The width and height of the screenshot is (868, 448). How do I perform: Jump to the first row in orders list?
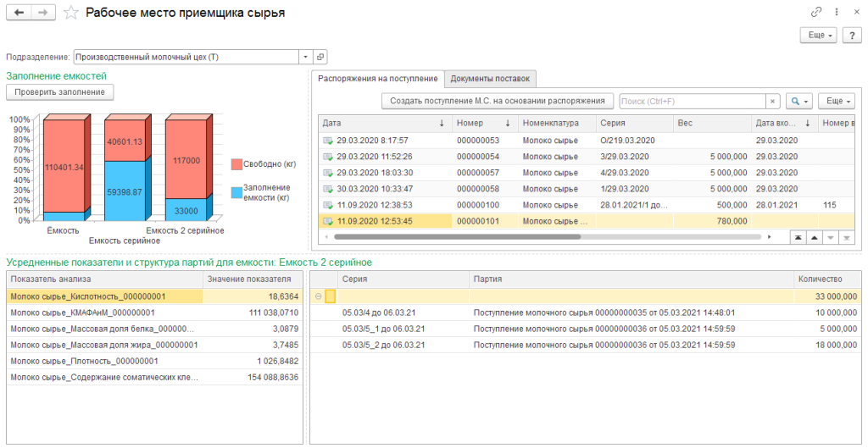[797, 238]
